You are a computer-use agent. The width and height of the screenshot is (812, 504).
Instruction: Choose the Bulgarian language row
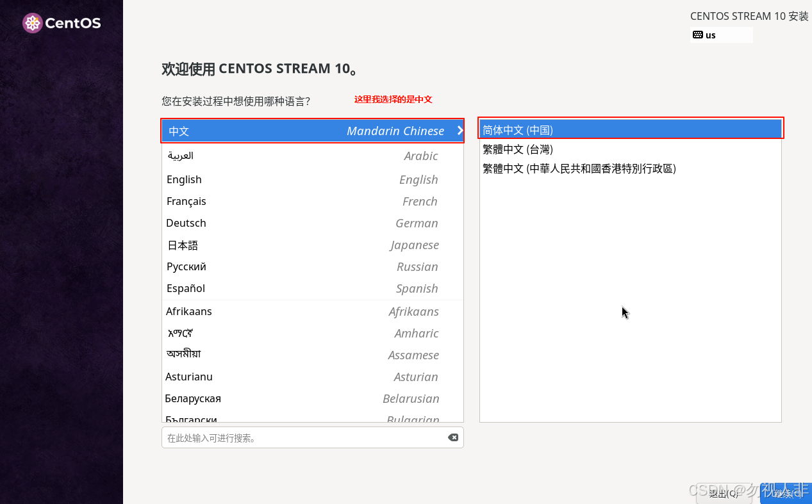coord(313,416)
